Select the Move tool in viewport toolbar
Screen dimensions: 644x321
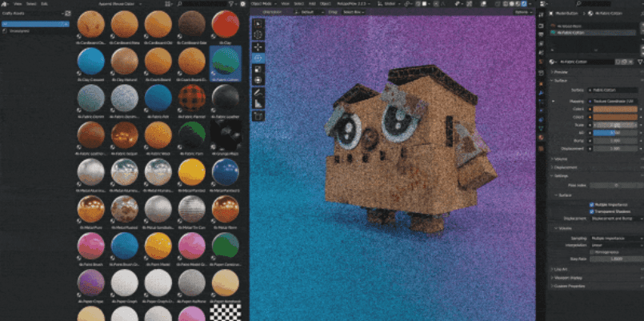pyautogui.click(x=259, y=46)
